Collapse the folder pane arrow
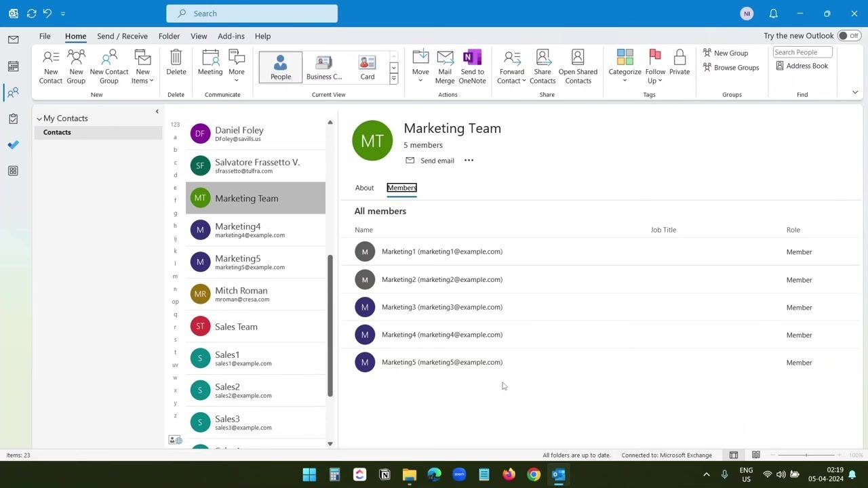 click(157, 112)
